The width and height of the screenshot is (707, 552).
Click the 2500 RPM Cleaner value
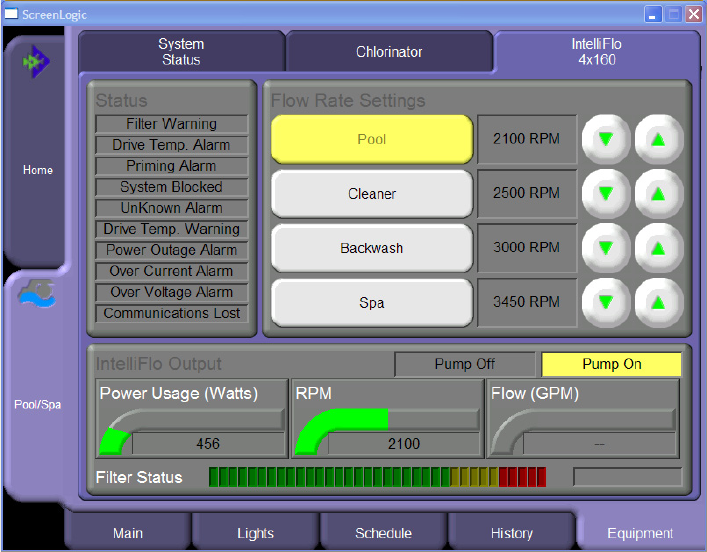point(527,193)
